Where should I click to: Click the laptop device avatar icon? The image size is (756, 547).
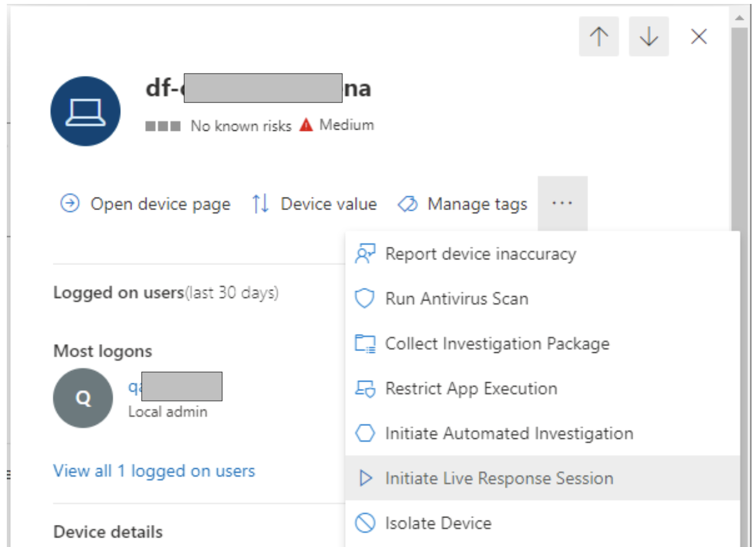click(85, 112)
